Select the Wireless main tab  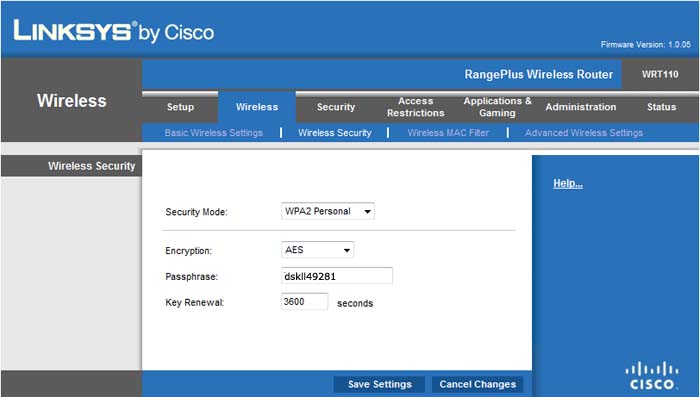coord(257,107)
